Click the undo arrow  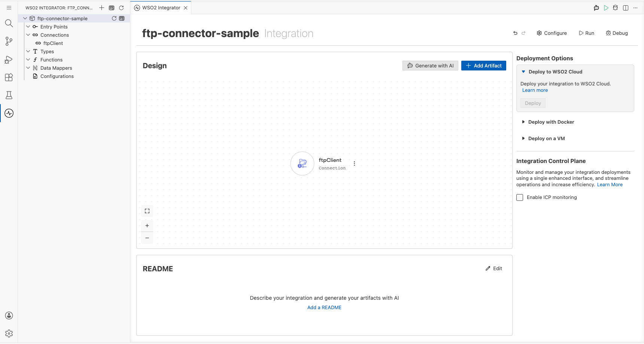click(x=515, y=33)
